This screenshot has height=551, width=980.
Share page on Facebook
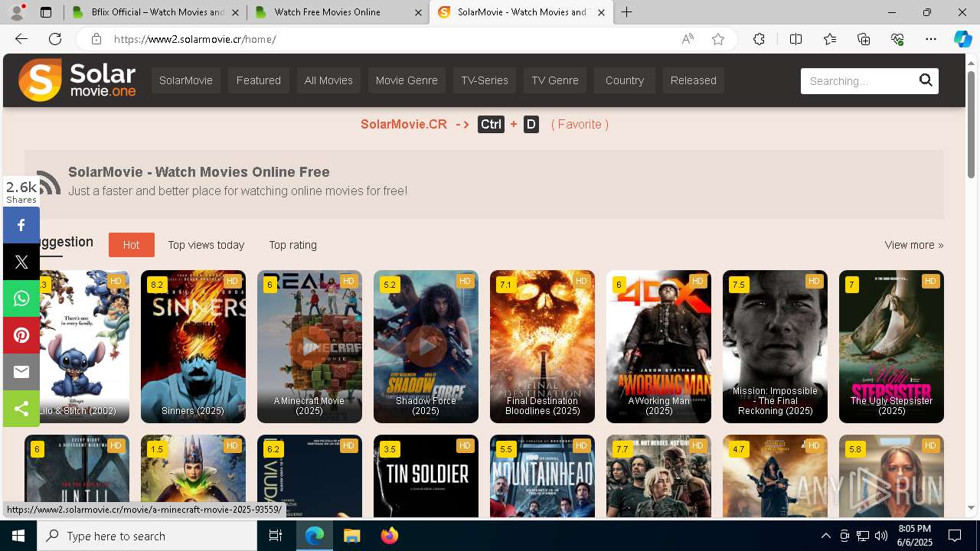[21, 225]
